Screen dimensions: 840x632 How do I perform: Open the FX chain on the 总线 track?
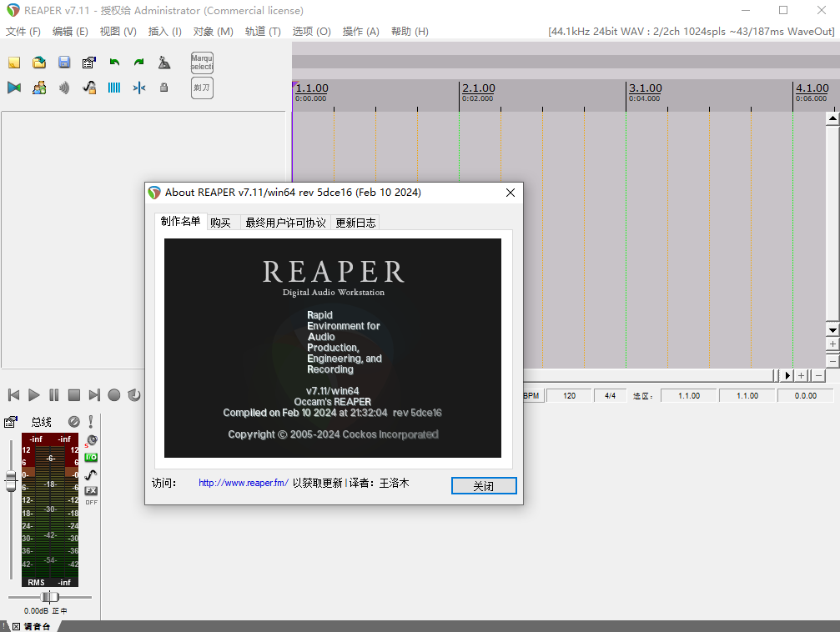[90, 491]
